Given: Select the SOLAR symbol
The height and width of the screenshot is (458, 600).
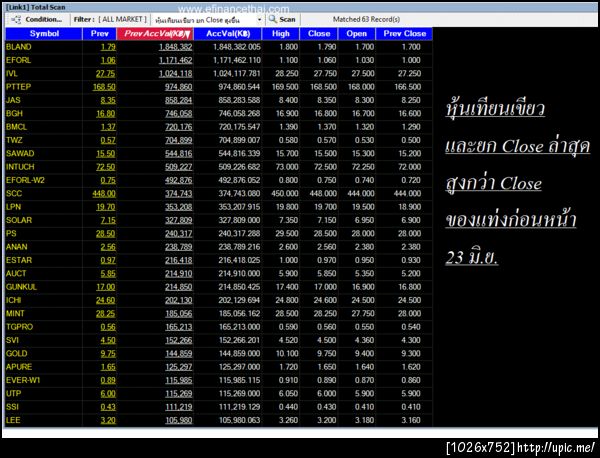Looking at the screenshot, I should point(19,220).
